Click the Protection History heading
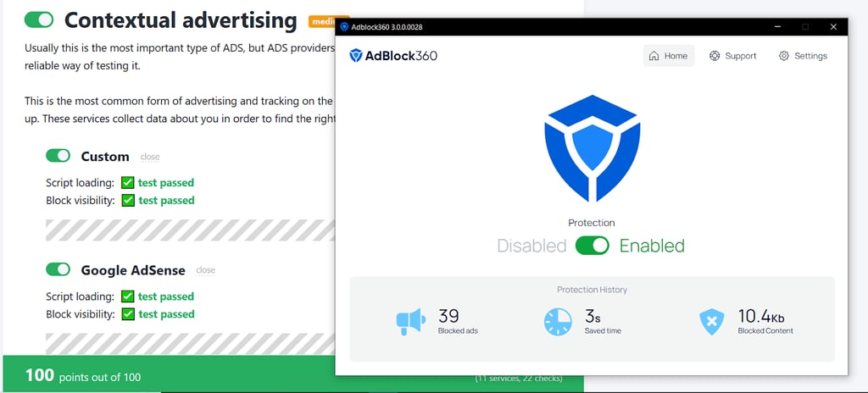868x393 pixels. click(x=592, y=290)
